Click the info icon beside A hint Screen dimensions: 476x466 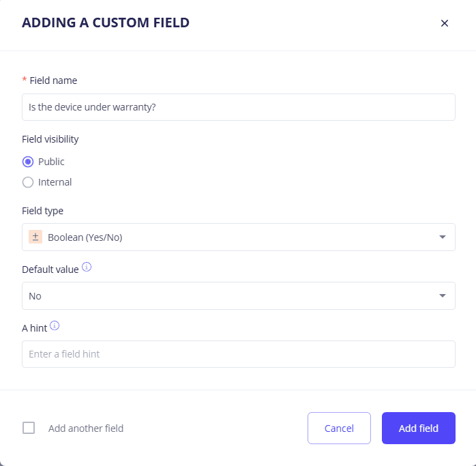coord(55,326)
